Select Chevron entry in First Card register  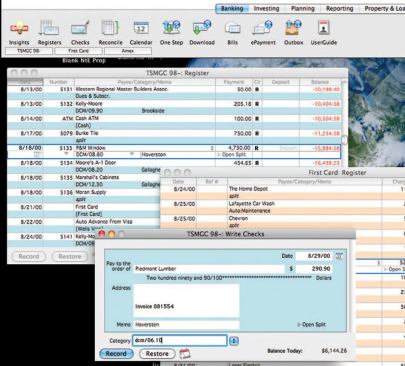238,218
